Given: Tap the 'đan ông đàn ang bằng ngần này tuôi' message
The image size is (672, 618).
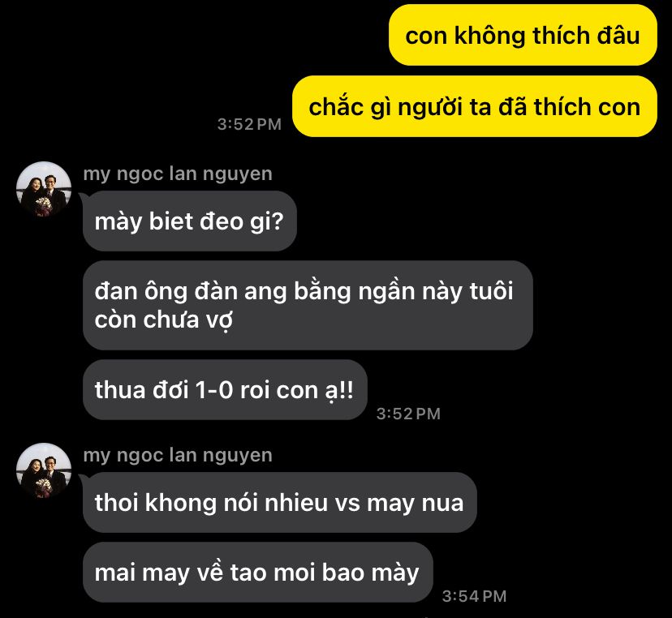Looking at the screenshot, I should (x=308, y=306).
